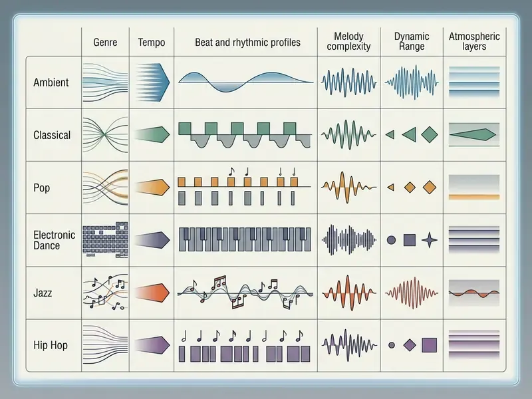The width and height of the screenshot is (532, 399).
Task: Select the Classical row label
Action: [52, 135]
